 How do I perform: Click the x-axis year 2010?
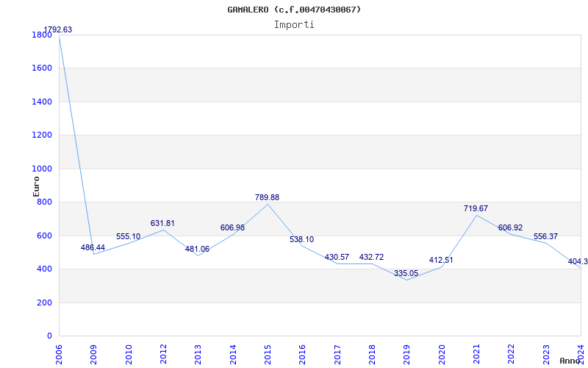click(129, 355)
